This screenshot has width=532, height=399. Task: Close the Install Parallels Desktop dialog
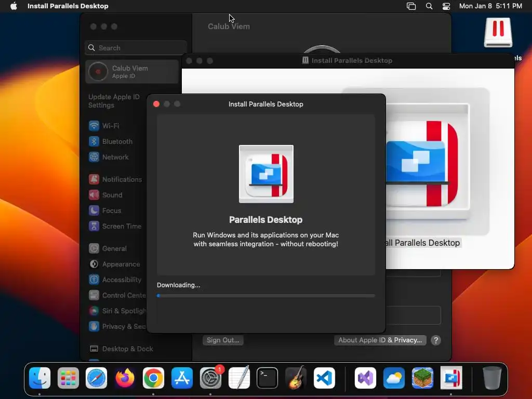coord(156,104)
